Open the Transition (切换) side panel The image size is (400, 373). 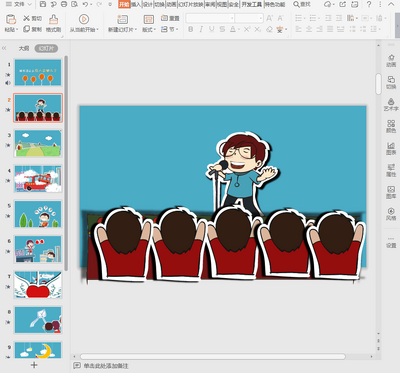pos(391,82)
